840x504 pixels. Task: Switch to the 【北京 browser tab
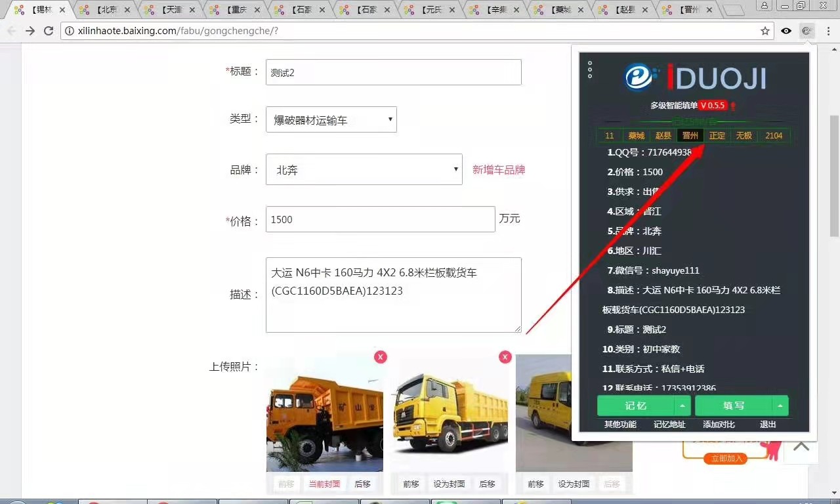click(x=106, y=10)
